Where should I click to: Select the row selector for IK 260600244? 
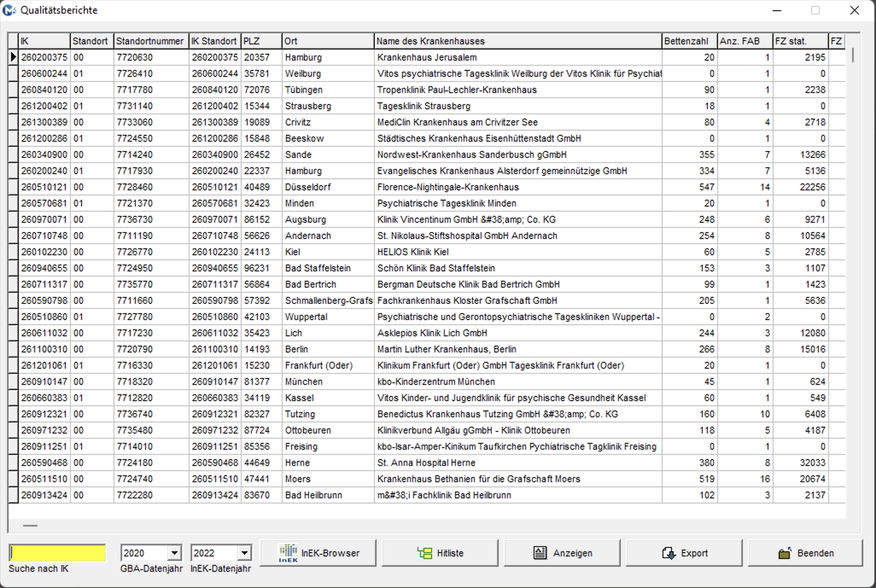point(13,73)
